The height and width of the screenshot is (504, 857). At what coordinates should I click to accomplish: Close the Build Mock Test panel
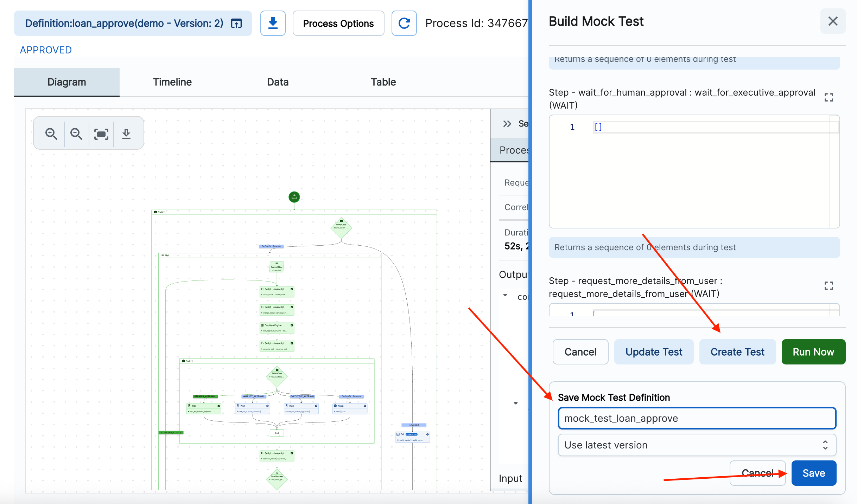click(833, 21)
